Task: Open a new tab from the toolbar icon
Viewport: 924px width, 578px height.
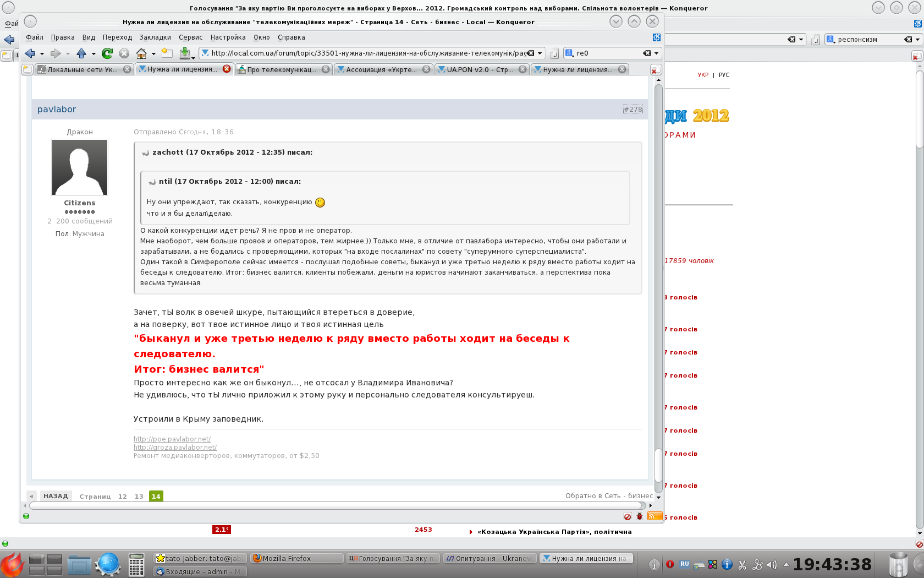Action: point(167,53)
